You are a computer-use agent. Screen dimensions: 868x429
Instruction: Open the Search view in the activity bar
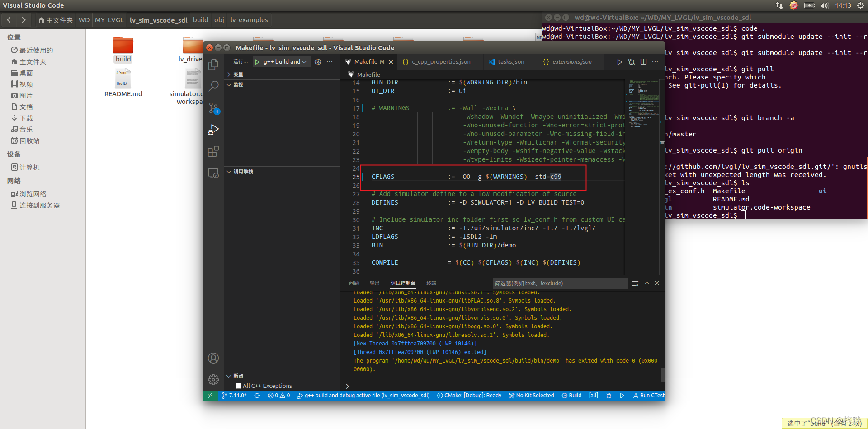click(x=213, y=86)
